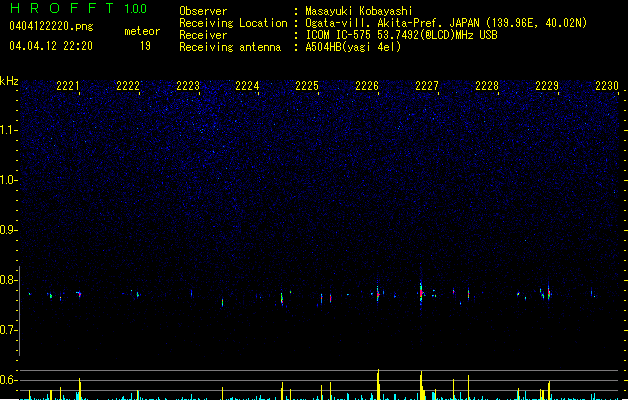The width and height of the screenshot is (629, 400).
Task: Click the 0.6 frequency axis label
Action: [x=8, y=380]
